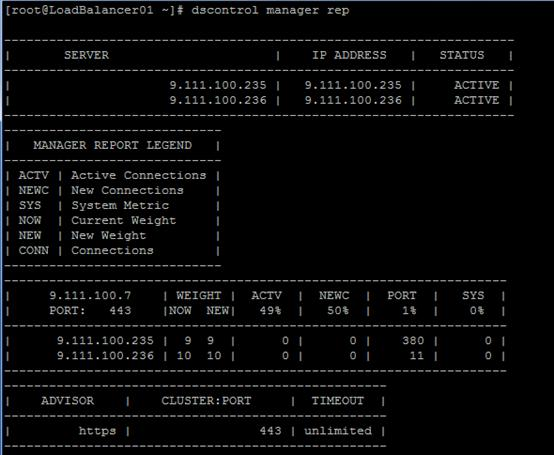Click the SYS column header in weight table
Screen dimensions: 554x455
coord(473,295)
